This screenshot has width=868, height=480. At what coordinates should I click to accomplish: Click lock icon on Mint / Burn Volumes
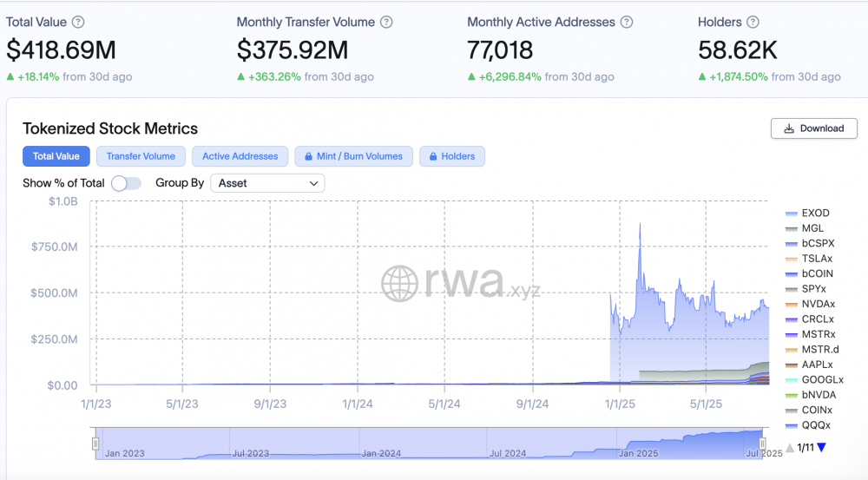tap(308, 157)
